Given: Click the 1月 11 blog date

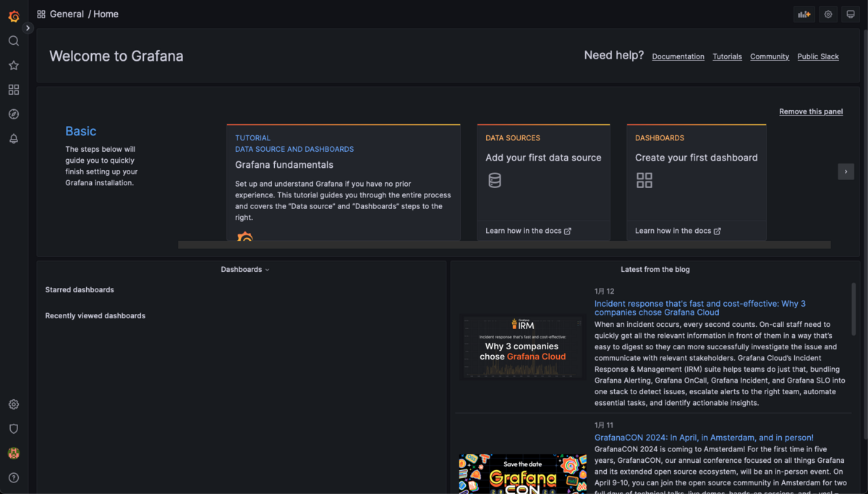Looking at the screenshot, I should click(604, 425).
